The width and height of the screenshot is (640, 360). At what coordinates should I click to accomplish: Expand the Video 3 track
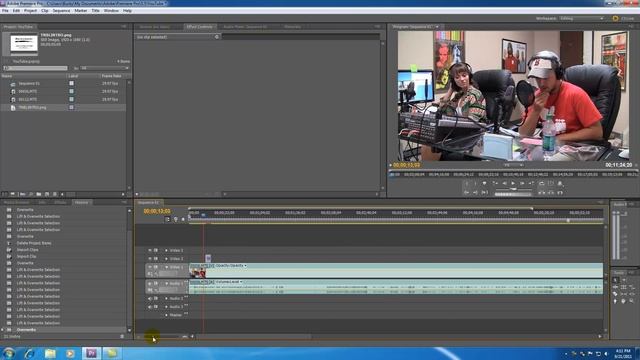pyautogui.click(x=166, y=250)
